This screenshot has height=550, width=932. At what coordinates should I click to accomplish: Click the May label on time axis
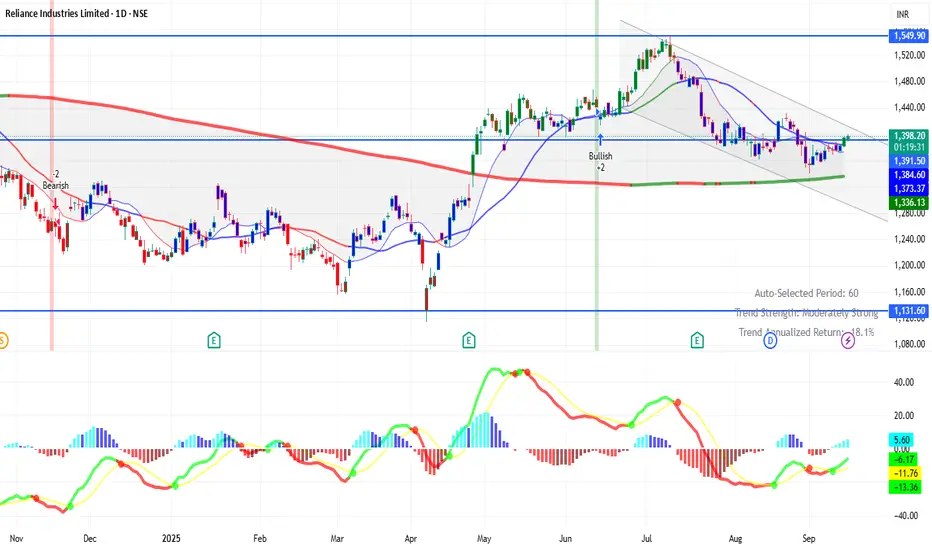pyautogui.click(x=484, y=539)
